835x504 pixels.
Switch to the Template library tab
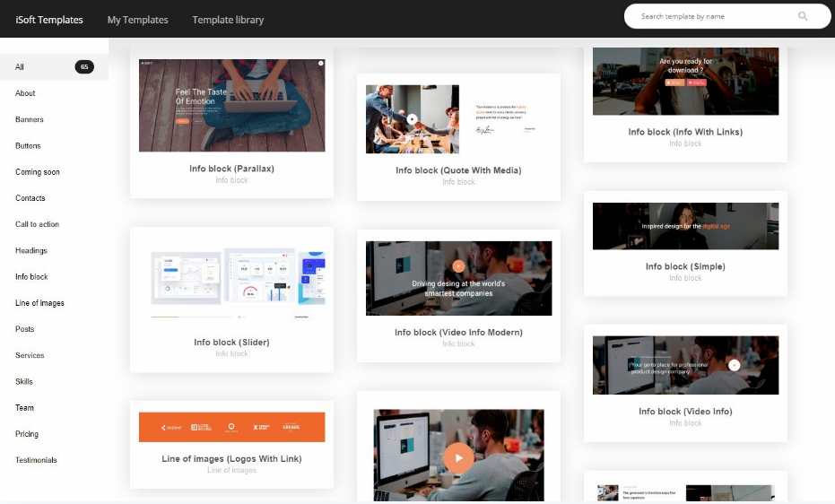click(228, 20)
